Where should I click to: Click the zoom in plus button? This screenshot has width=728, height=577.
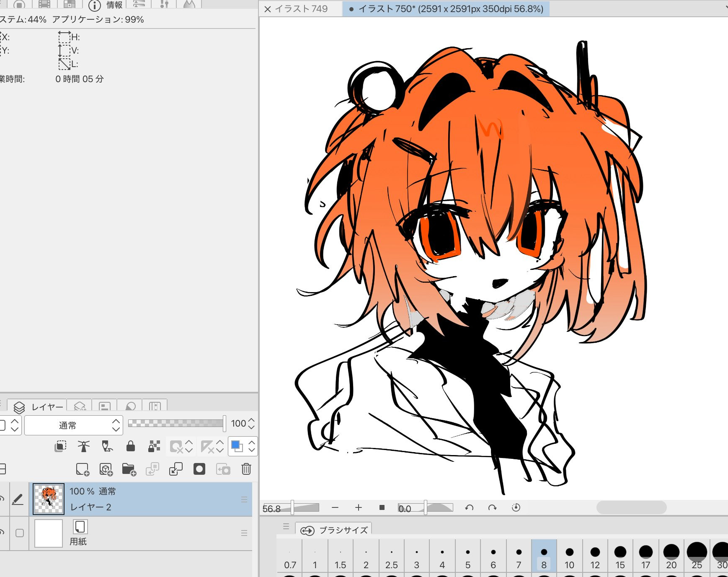[359, 508]
